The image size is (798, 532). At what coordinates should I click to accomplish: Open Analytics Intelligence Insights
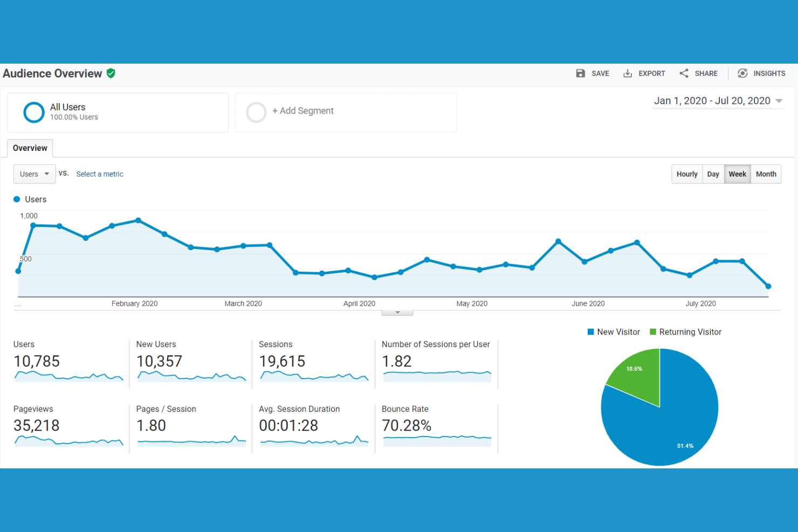click(x=761, y=73)
